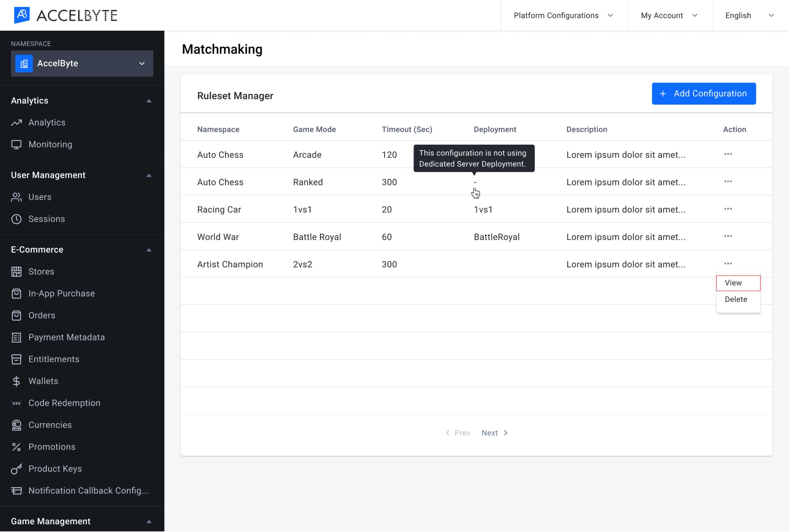The image size is (789, 532).
Task: Click the three-dot action icon for Artist Champion
Action: (728, 264)
